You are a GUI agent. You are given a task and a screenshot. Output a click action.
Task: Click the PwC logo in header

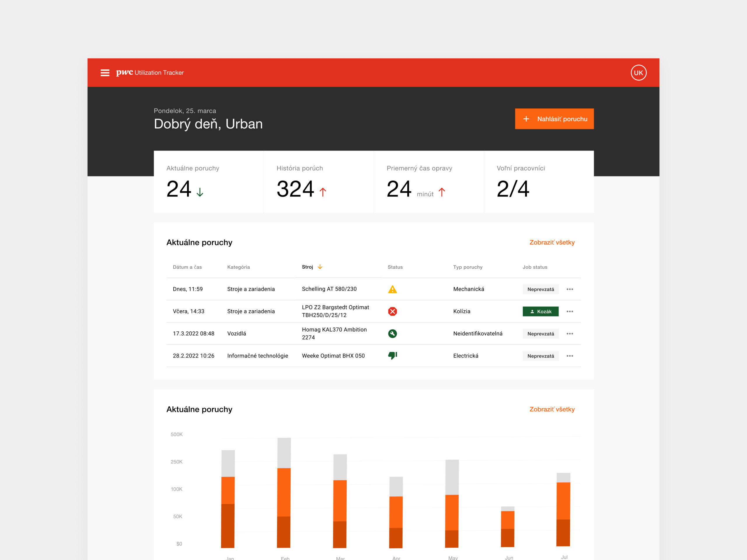click(124, 73)
